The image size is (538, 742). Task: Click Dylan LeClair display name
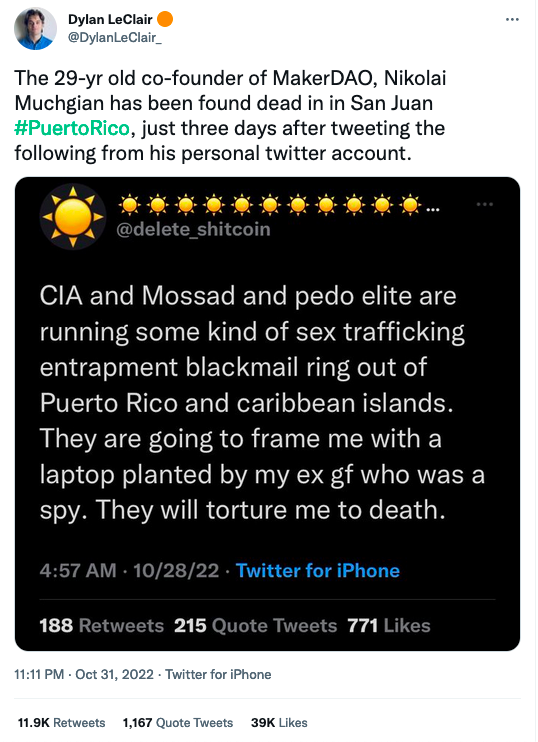[110, 19]
